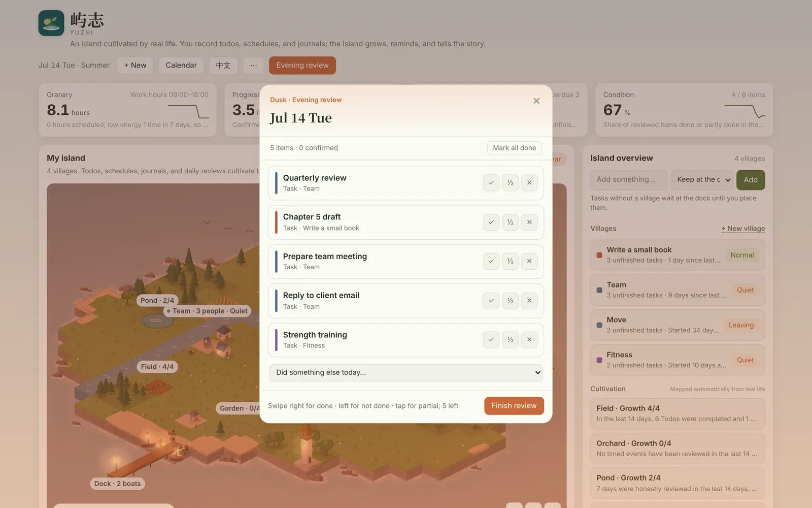This screenshot has width=812, height=508.
Task: Mark Quarterly review as not done
Action: 529,183
